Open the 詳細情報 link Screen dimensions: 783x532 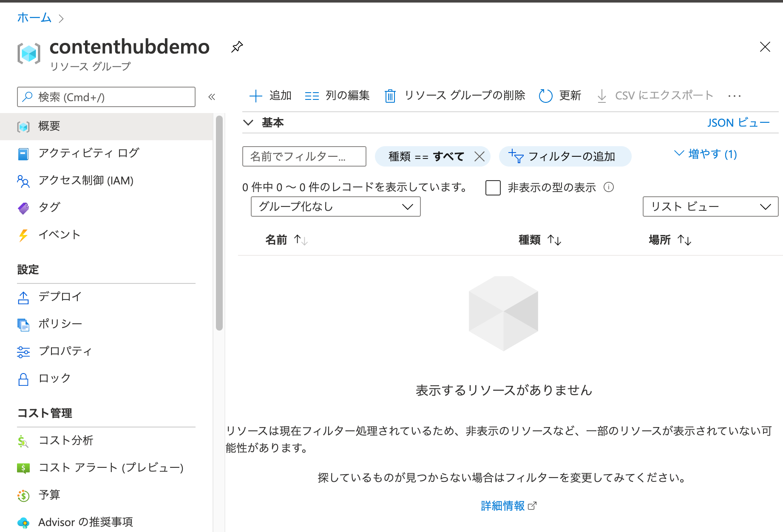(508, 506)
